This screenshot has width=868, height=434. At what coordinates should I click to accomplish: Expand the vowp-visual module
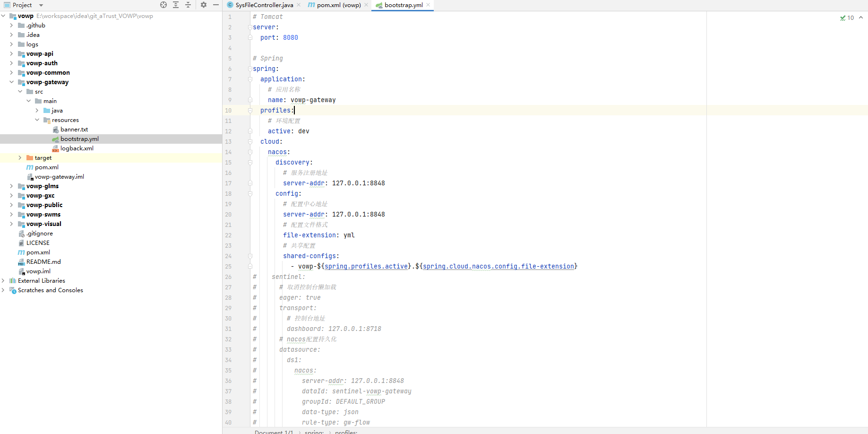pyautogui.click(x=12, y=224)
